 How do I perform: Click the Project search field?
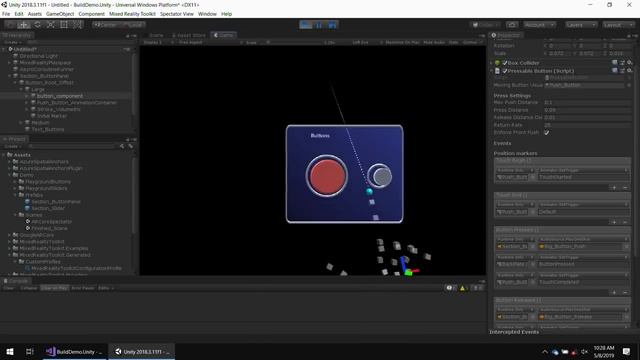73,146
